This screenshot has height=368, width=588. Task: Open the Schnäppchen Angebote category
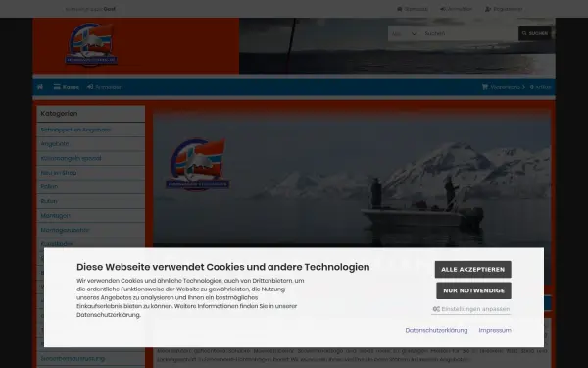pos(91,130)
